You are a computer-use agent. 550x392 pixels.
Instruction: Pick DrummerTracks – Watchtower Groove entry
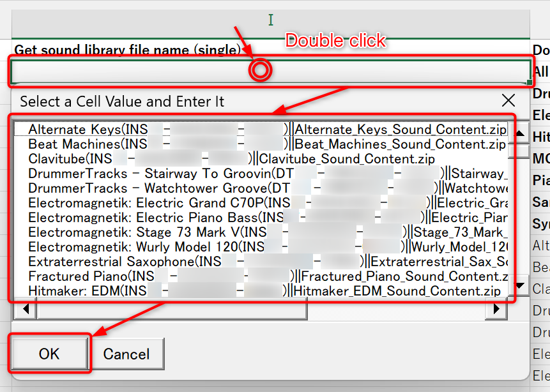tap(147, 188)
